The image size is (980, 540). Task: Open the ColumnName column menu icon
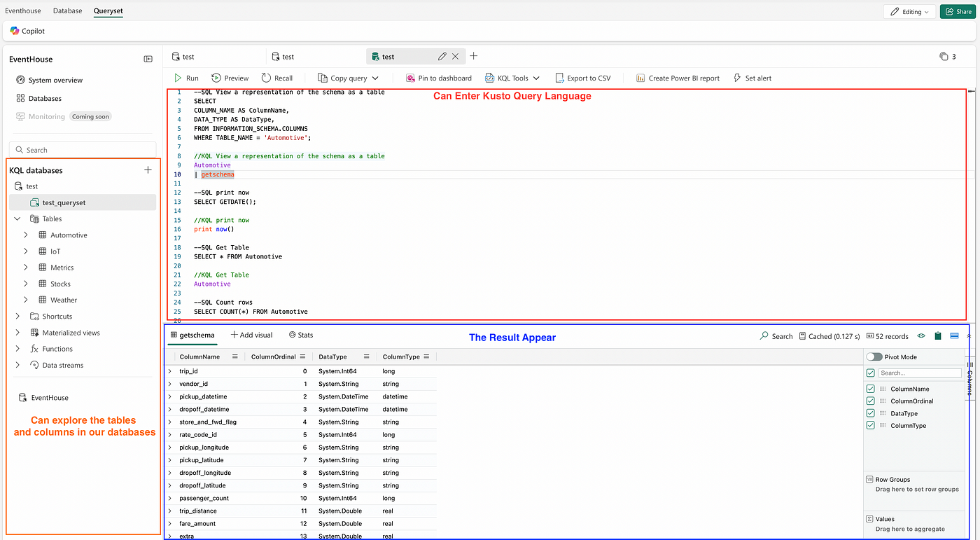coord(235,356)
